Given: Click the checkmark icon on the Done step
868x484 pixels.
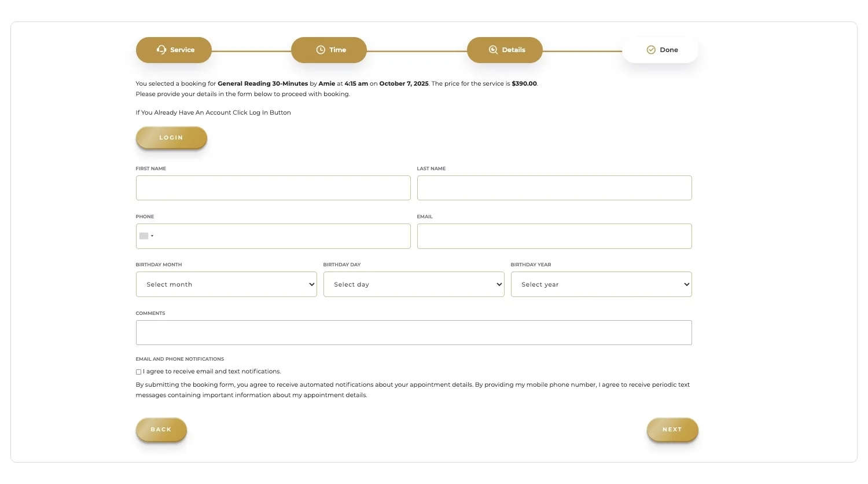Looking at the screenshot, I should click(x=651, y=50).
